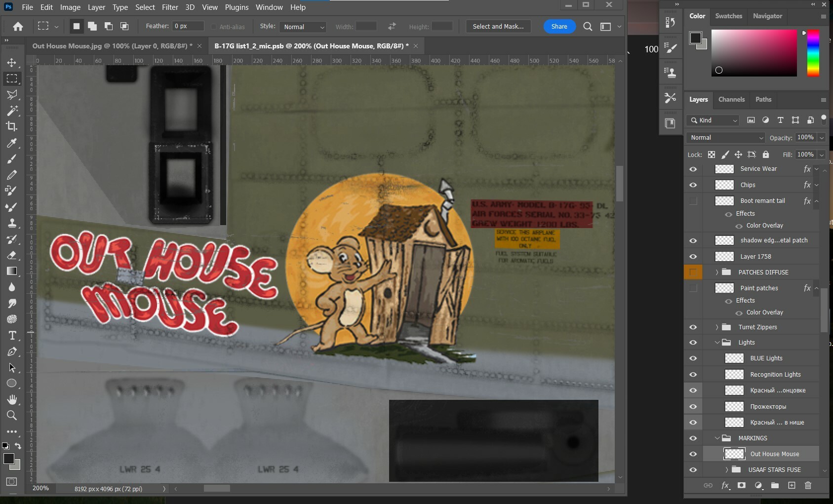
Task: Select the Horizontal Type tool
Action: (12, 335)
